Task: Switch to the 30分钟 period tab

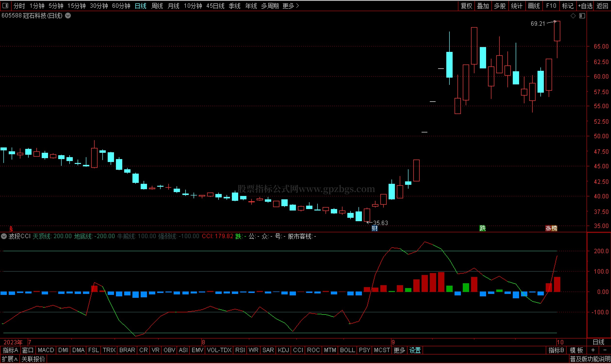Action: click(99, 6)
